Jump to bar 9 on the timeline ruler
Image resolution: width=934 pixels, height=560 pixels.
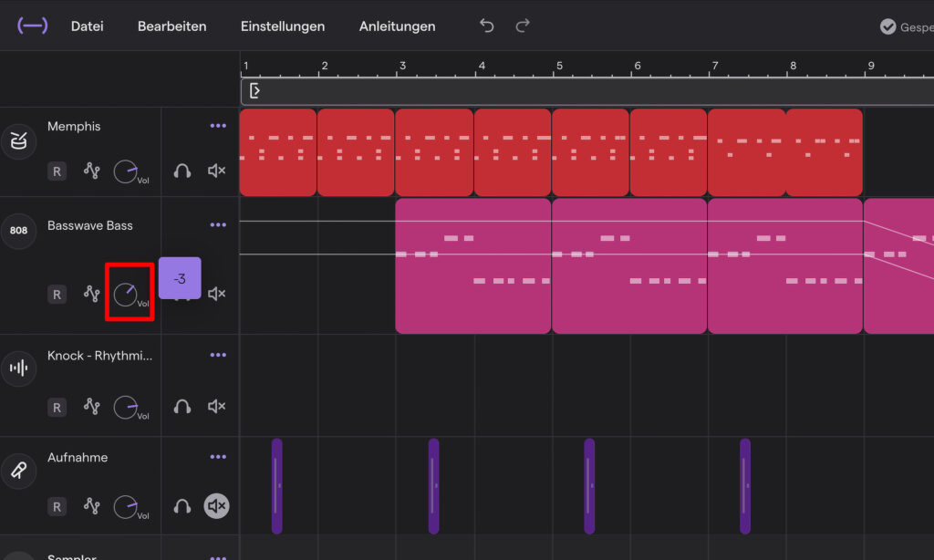click(x=871, y=66)
